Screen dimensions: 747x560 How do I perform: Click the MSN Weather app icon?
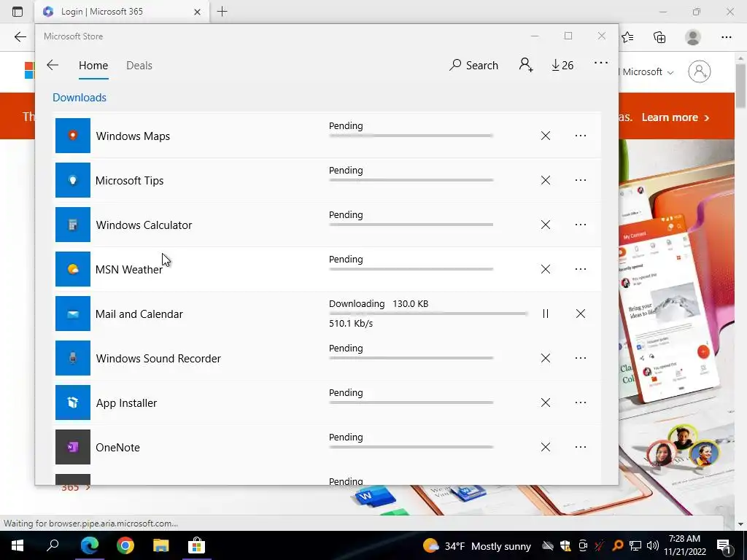pyautogui.click(x=73, y=269)
